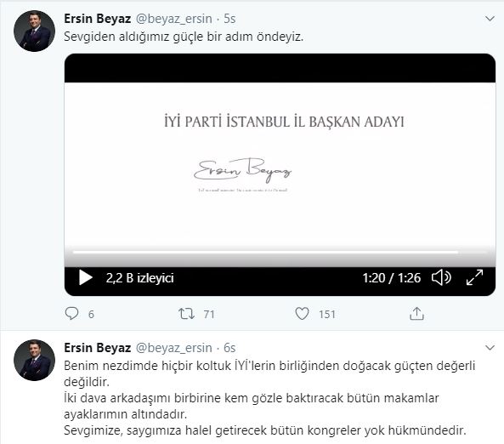Open @beyaz_ersin handle in second tweet
This screenshot has height=444, width=504.
point(174,348)
